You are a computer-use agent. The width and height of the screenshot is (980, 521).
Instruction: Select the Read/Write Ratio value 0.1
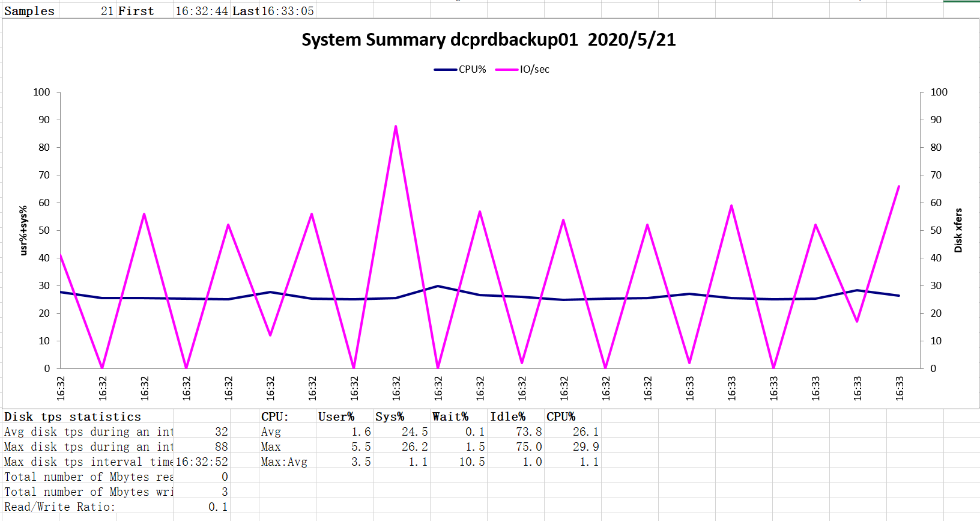tap(202, 507)
